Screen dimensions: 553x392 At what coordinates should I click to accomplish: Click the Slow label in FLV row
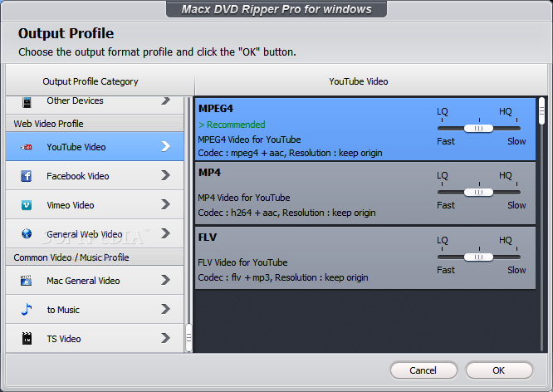pyautogui.click(x=516, y=270)
